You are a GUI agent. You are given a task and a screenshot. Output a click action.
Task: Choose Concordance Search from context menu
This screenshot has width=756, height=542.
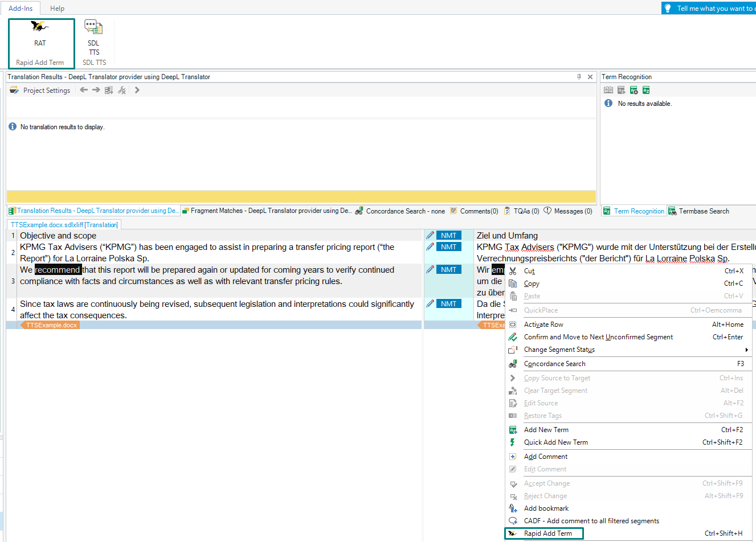(629, 364)
